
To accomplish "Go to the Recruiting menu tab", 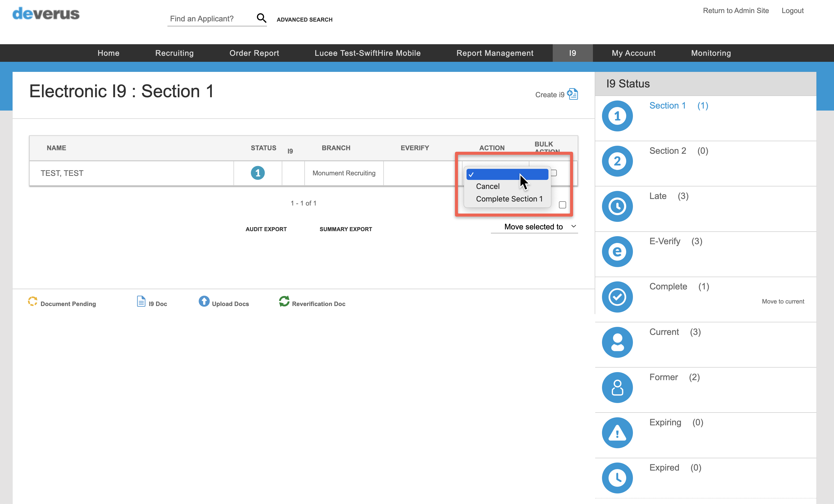I will click(174, 53).
